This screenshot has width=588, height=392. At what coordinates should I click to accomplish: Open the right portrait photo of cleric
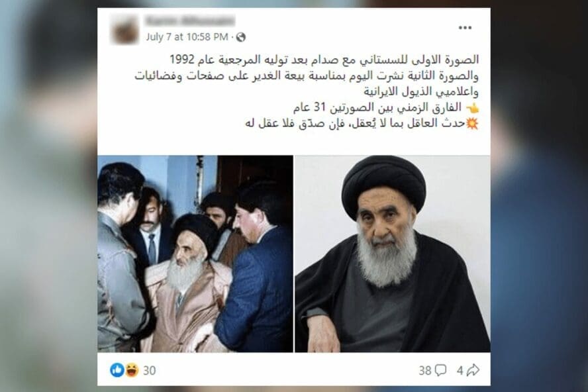tap(392, 254)
